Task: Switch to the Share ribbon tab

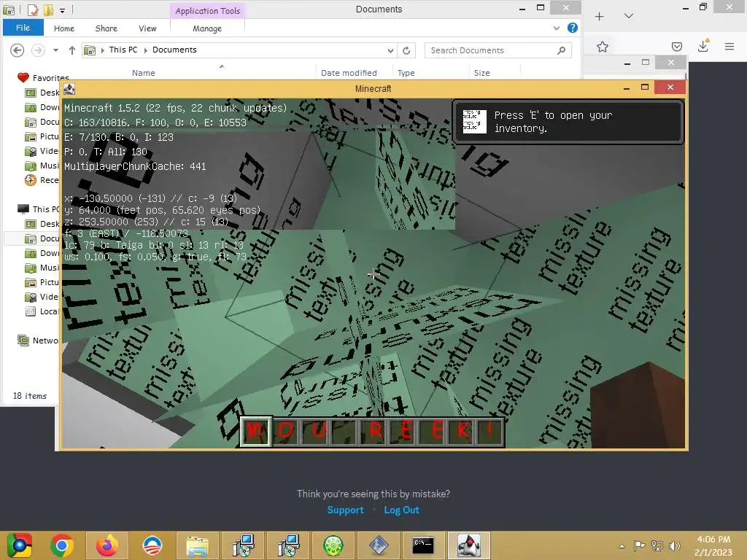Action: point(107,28)
